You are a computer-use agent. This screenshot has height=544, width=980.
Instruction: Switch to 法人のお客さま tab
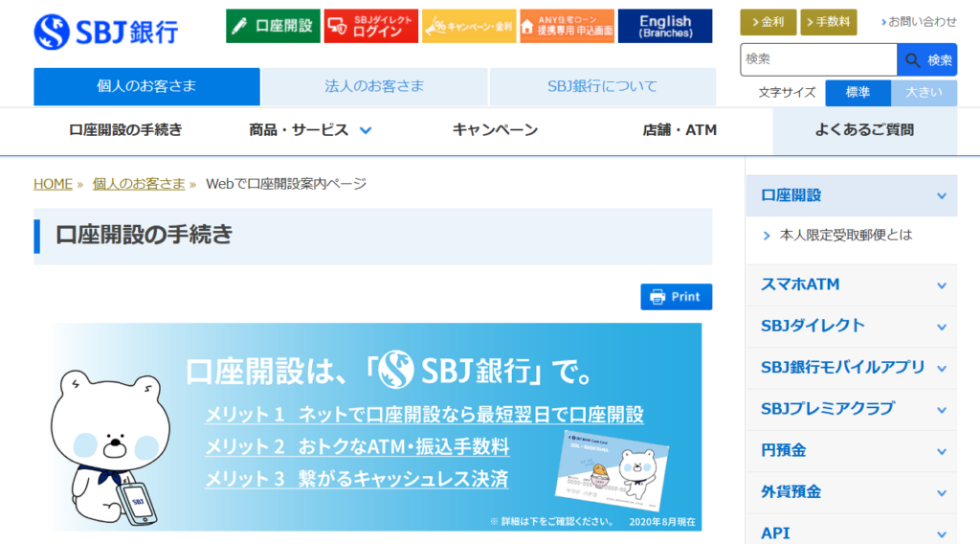tap(374, 86)
